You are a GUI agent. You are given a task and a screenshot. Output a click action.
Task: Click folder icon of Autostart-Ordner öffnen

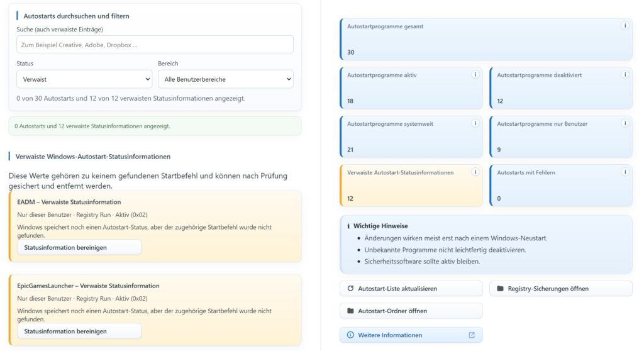click(350, 311)
